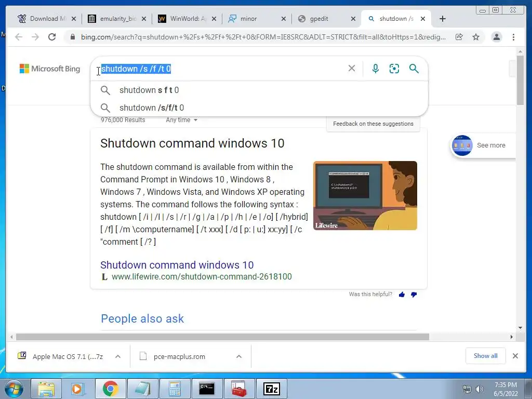Bookmark this page with star icon
Image resolution: width=532 pixels, height=399 pixels.
476,37
